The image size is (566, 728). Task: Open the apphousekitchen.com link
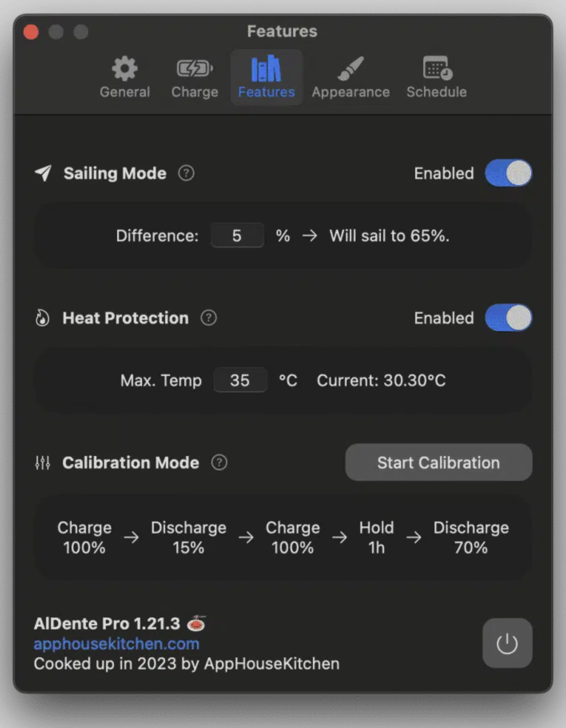coord(117,644)
